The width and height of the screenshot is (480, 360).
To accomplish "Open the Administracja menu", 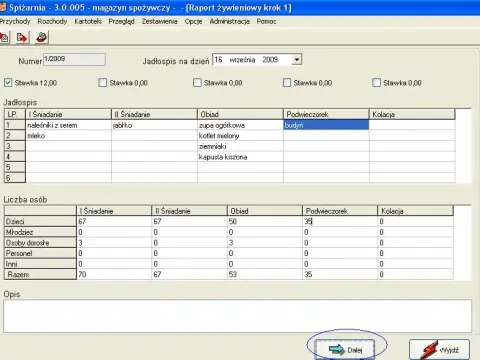I will point(229,21).
